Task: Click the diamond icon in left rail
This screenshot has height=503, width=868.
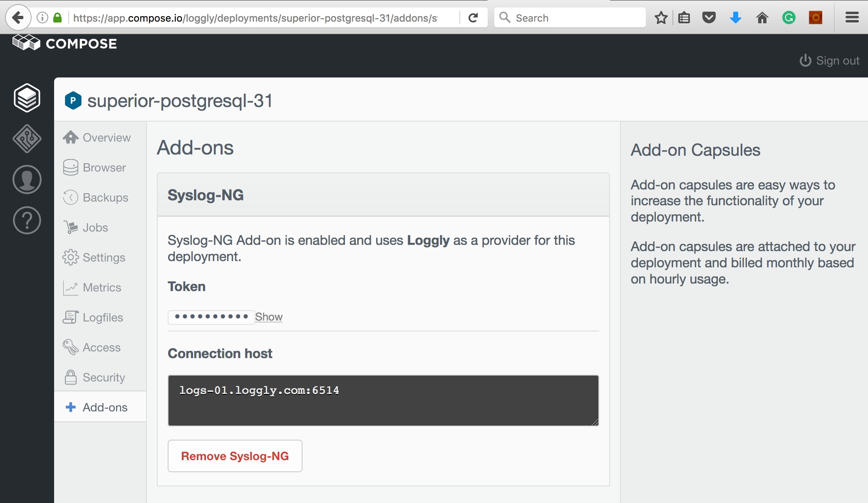Action: (27, 139)
